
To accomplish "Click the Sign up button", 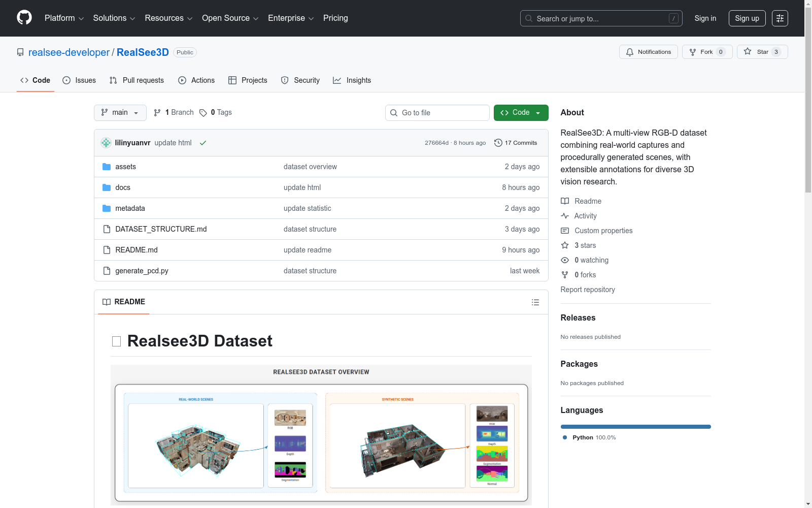I will pos(747,18).
